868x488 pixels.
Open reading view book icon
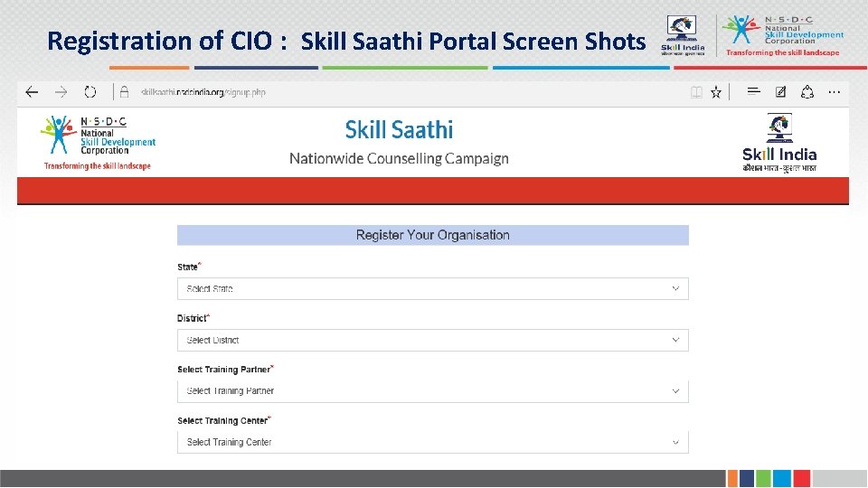coord(696,92)
